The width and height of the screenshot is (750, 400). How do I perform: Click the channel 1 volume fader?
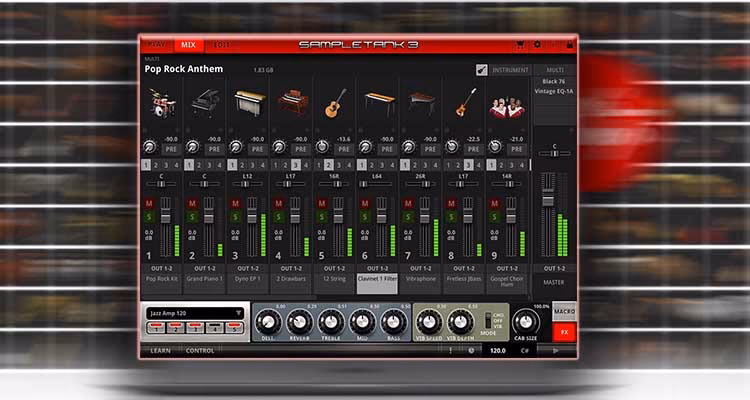click(165, 217)
